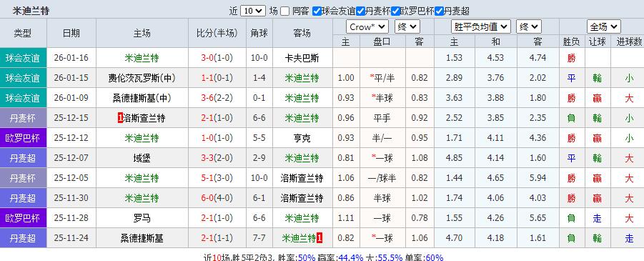Click the 5-1(3-0) score
This screenshot has height=261, width=644.
click(x=217, y=178)
